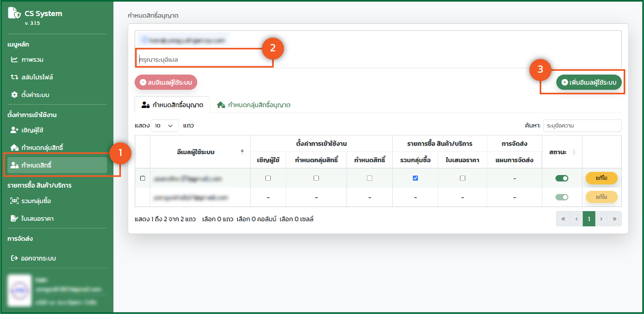Open ตั้งค่าระบบ via its gear icon

pos(14,95)
